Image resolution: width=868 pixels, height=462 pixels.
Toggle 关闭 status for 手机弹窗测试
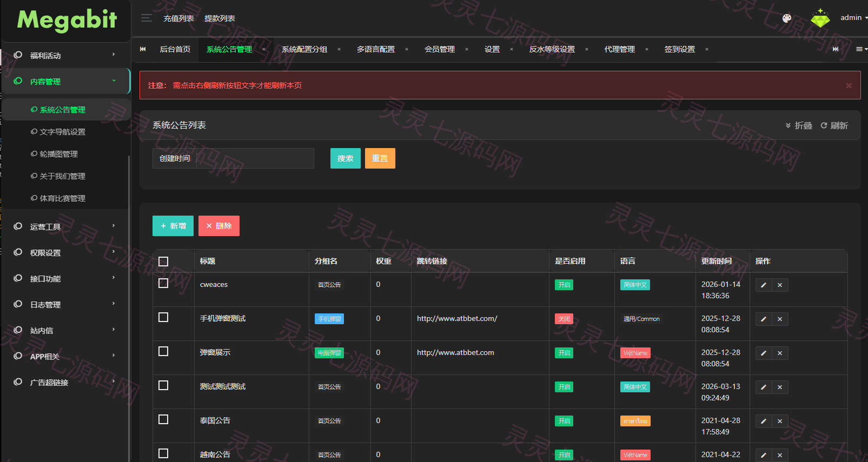tap(564, 319)
